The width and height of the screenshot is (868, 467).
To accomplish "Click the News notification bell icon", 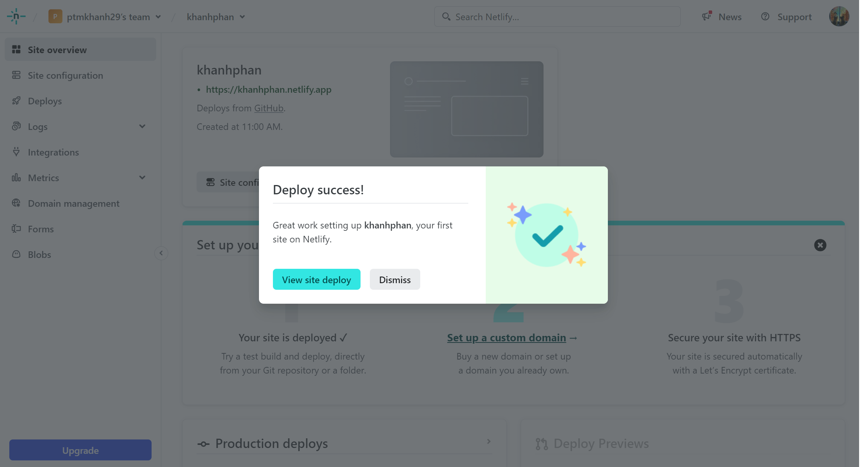I will (x=707, y=16).
